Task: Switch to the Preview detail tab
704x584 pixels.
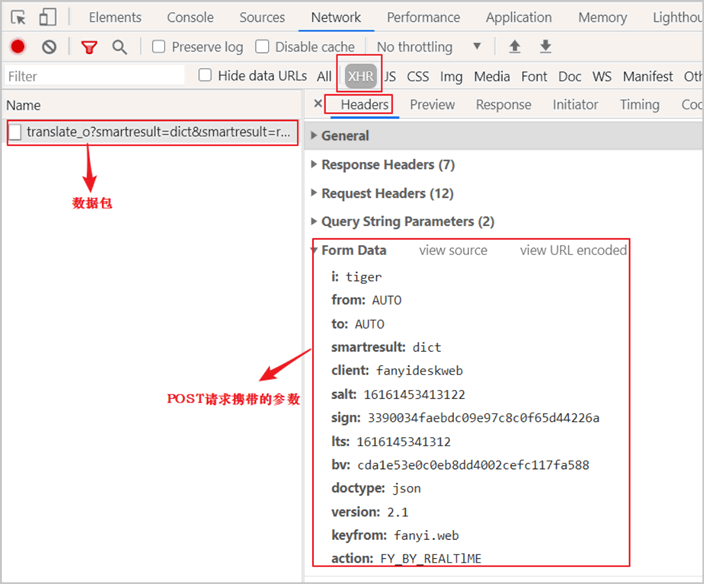Action: (432, 104)
